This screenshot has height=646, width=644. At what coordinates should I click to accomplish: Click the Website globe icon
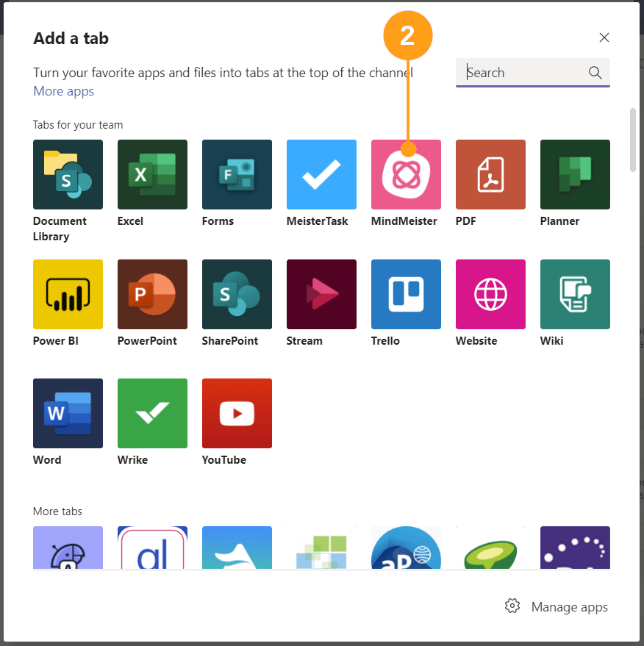click(x=490, y=294)
